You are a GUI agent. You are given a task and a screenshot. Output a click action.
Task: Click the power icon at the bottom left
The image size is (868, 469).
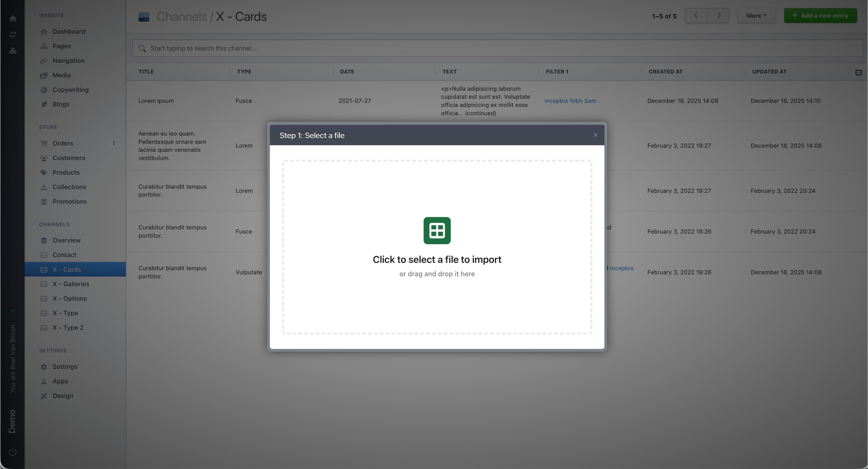tap(13, 452)
